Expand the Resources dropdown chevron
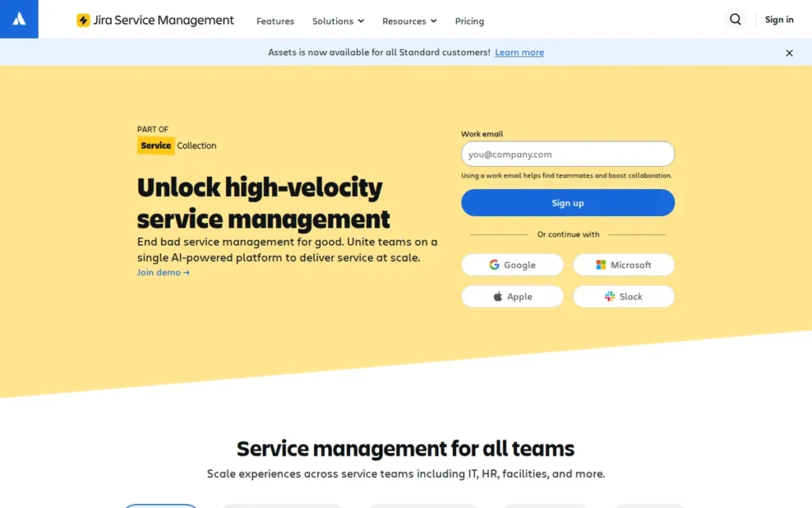The width and height of the screenshot is (812, 508). pyautogui.click(x=434, y=21)
